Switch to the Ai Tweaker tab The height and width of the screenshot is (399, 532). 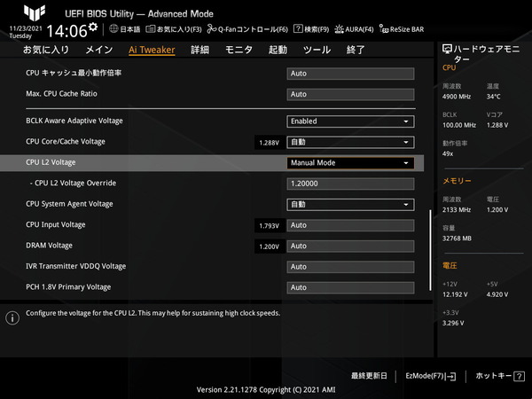(x=152, y=50)
